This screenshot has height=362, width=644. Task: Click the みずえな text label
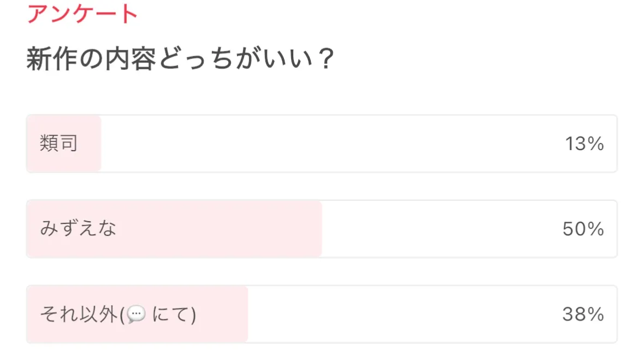pyautogui.click(x=78, y=229)
